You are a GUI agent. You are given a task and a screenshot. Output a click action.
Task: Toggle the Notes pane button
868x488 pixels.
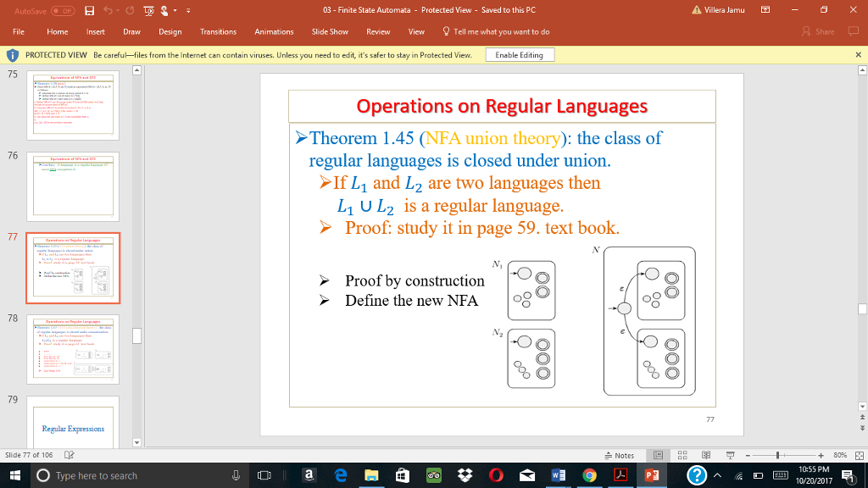click(620, 455)
